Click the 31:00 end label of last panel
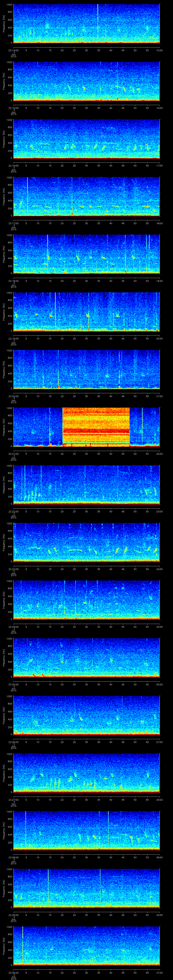The height and width of the screenshot is (980, 173). tap(159, 972)
